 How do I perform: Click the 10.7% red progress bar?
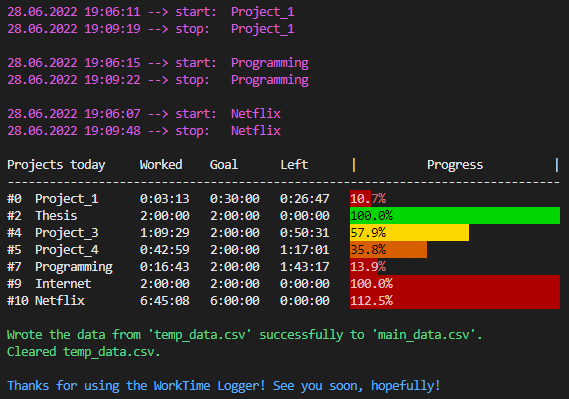coord(360,199)
